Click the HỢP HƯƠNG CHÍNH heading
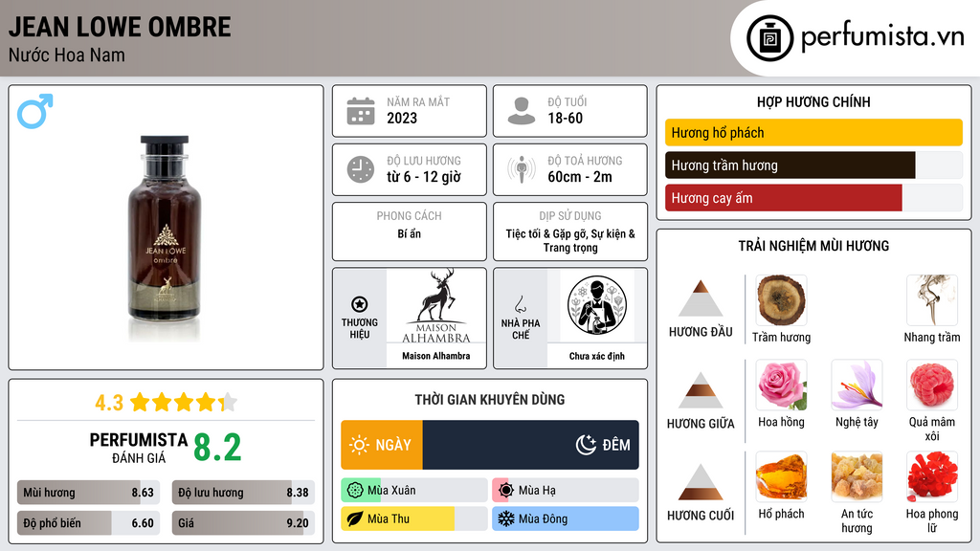This screenshot has height=551, width=980. click(813, 101)
